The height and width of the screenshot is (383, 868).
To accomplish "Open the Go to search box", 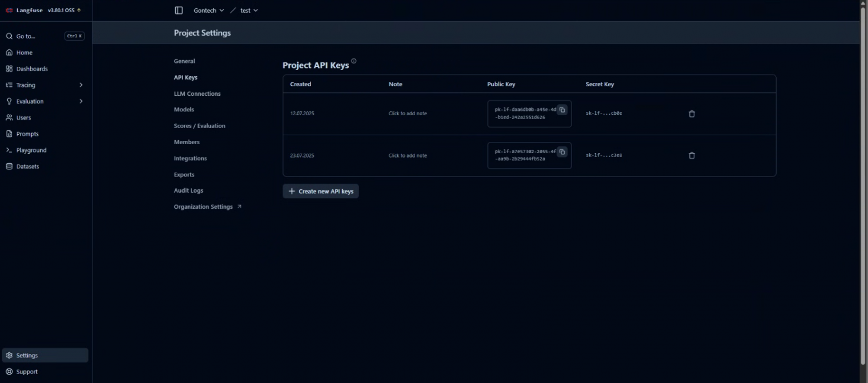I will click(46, 36).
